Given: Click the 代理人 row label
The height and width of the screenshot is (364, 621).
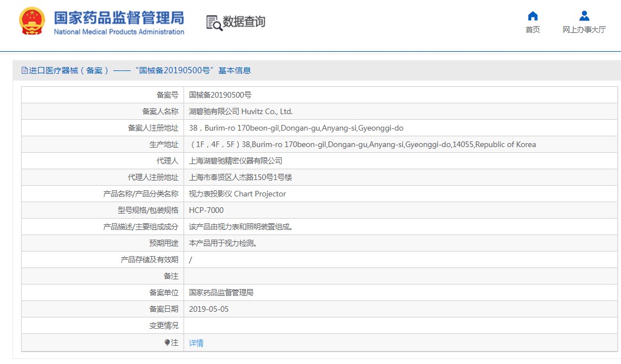Looking at the screenshot, I should pos(168,161).
